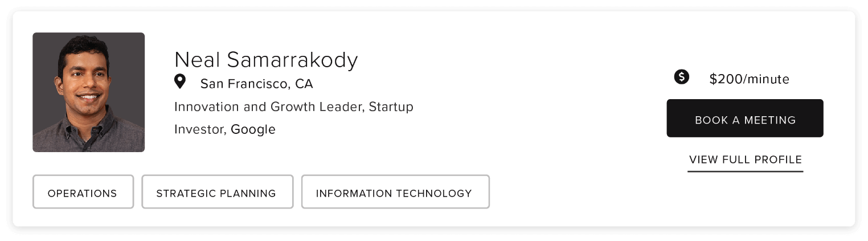Click the word PROFILE in the underlined link

(777, 160)
